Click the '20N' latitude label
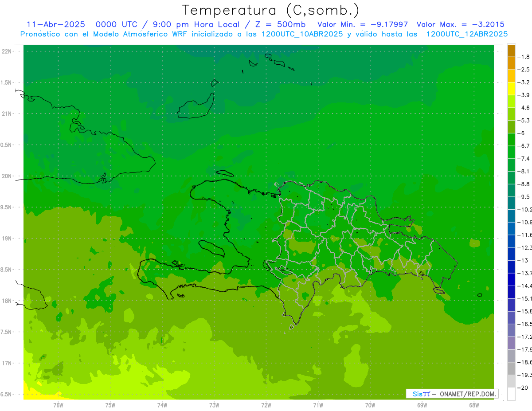This screenshot has width=532, height=411. [7, 176]
